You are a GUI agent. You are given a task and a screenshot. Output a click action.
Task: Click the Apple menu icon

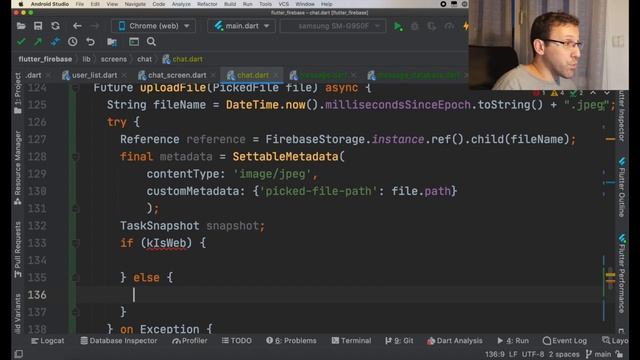point(21,4)
